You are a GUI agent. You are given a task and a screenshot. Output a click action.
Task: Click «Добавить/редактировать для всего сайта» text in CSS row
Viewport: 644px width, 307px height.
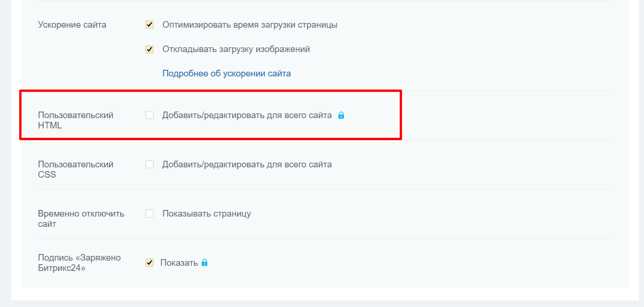click(247, 165)
